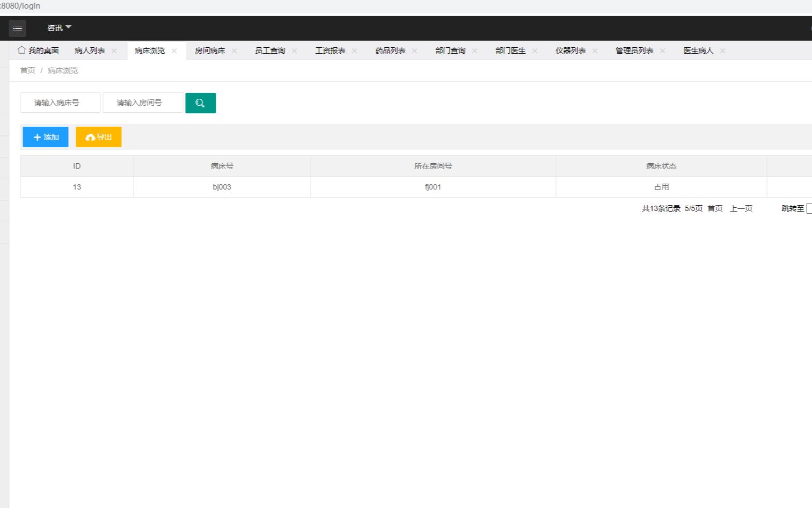Screen dimensions: 812x508
Task: Click the 病床浏览 breadcrumb text
Action: (63, 70)
